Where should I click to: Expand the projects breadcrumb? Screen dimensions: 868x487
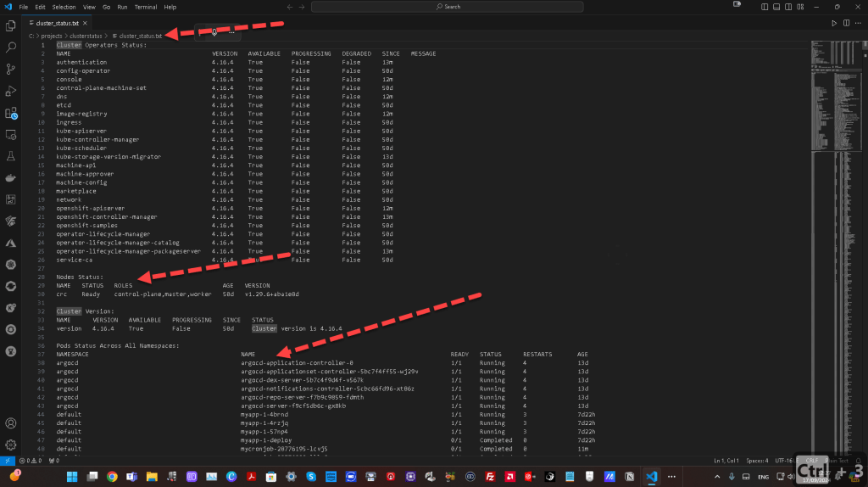click(x=52, y=36)
